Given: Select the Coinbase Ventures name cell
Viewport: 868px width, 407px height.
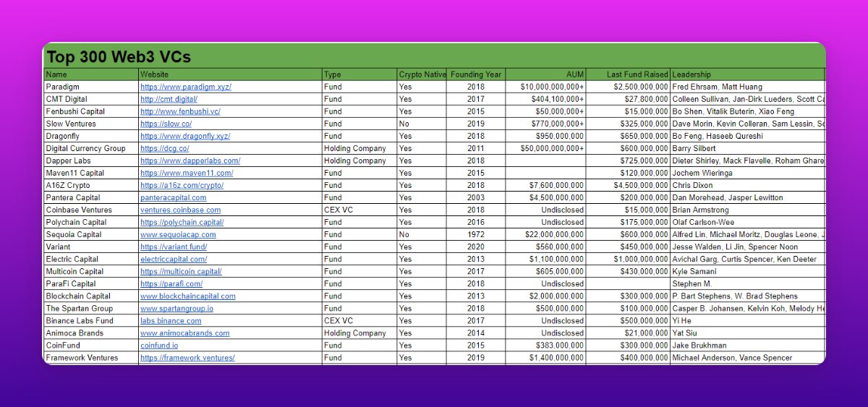Looking at the screenshot, I should coord(91,210).
